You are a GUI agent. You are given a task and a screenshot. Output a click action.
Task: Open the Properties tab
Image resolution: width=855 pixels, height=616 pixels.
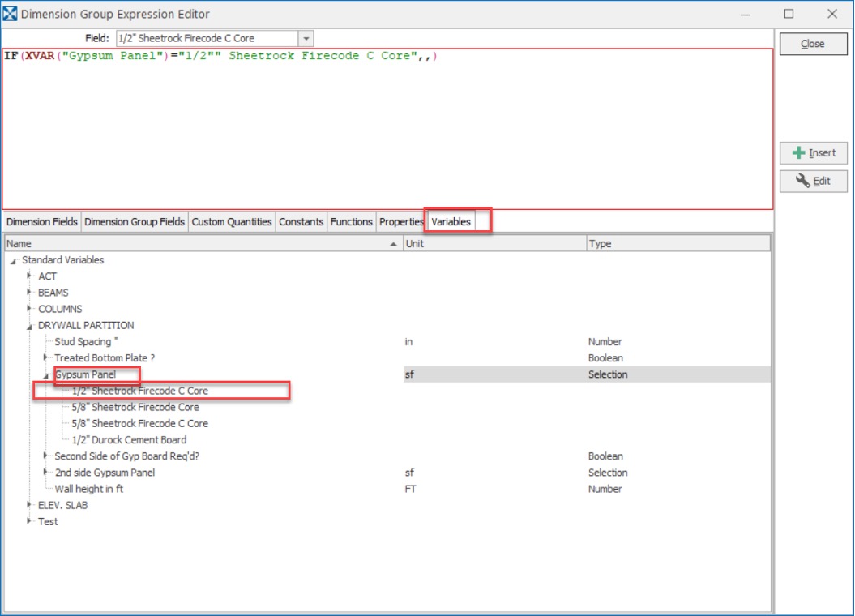(x=401, y=222)
